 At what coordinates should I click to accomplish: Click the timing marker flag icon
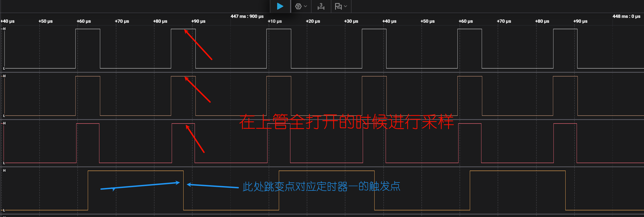click(x=338, y=6)
